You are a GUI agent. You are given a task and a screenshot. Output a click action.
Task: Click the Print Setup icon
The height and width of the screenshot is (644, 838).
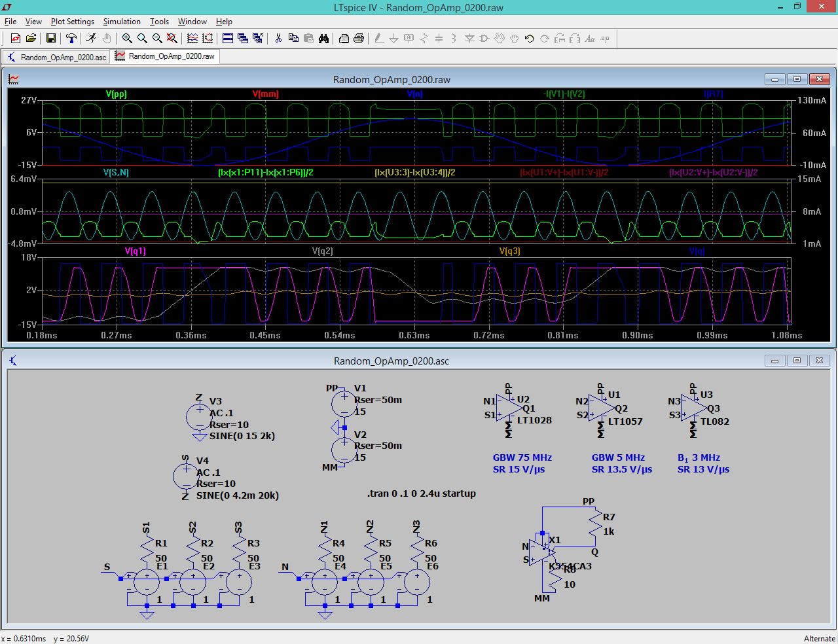(x=344, y=39)
